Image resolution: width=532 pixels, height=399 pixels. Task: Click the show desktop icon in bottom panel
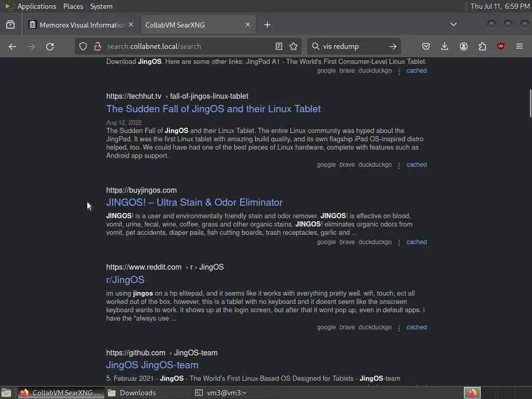tap(6, 393)
